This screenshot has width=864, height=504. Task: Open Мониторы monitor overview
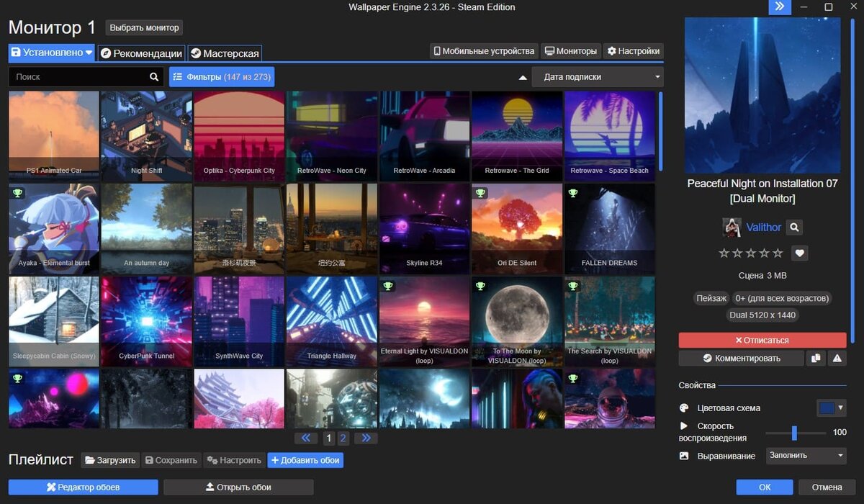tap(571, 51)
